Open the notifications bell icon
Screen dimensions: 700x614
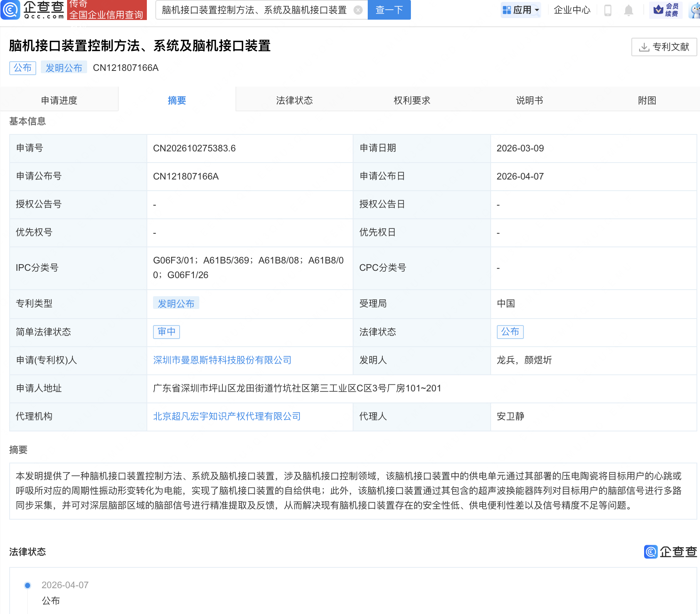click(x=628, y=10)
